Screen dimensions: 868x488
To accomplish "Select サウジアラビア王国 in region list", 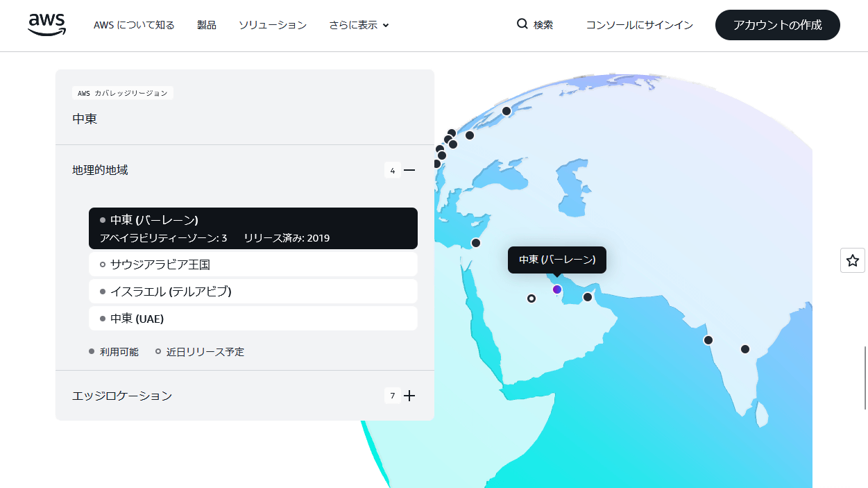I will coord(253,264).
